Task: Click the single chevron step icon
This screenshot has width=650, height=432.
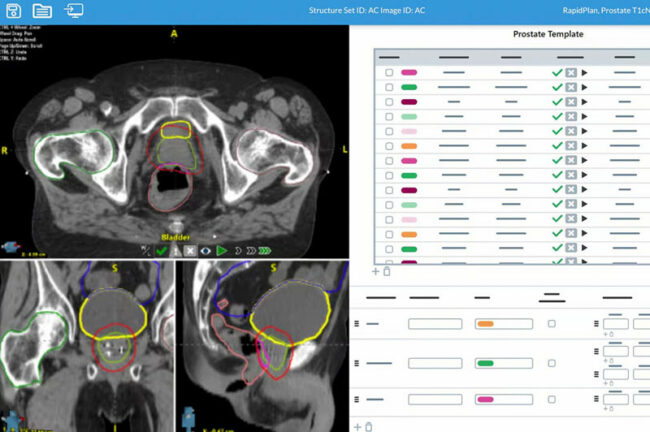Action: coord(238,251)
